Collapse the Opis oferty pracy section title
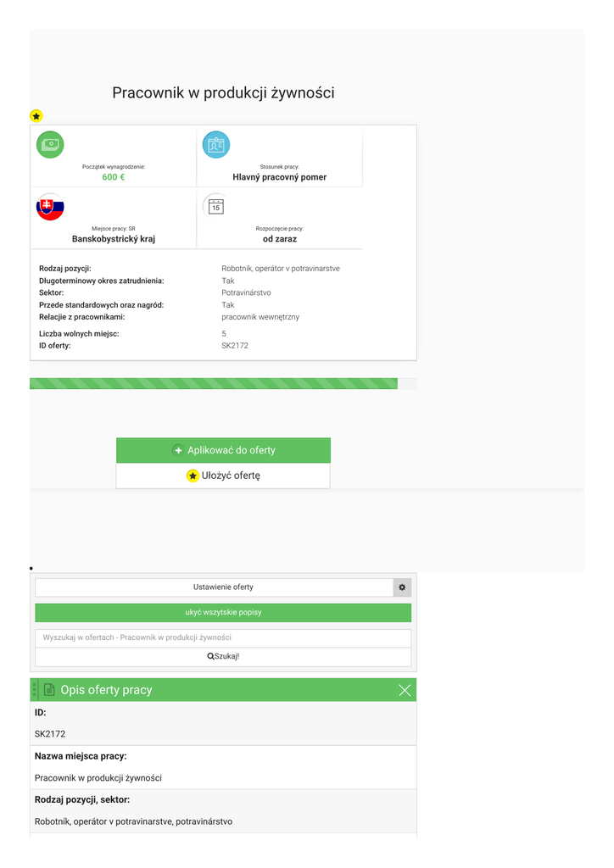This screenshot has height=868, width=614. pyautogui.click(x=106, y=690)
